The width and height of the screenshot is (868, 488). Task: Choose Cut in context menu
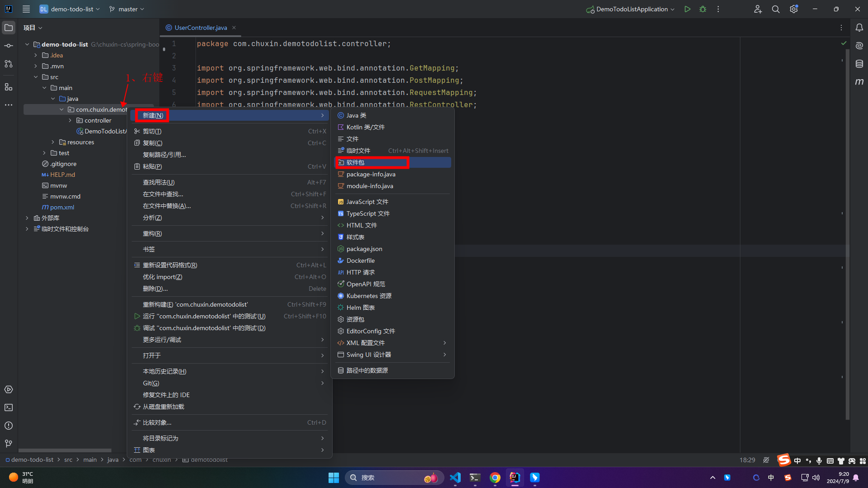(x=229, y=131)
